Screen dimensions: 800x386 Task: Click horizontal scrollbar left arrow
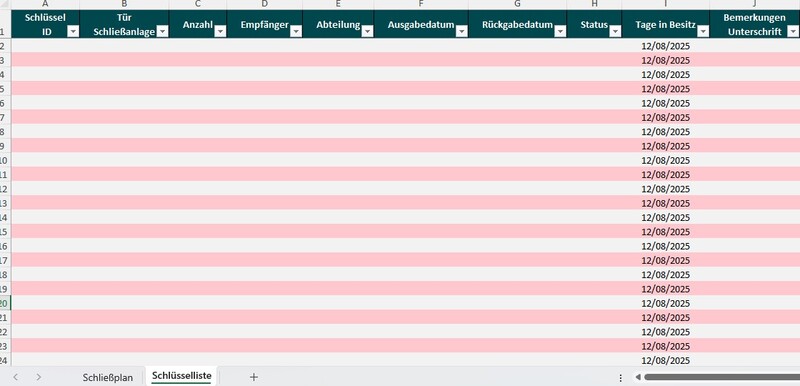[x=638, y=377]
